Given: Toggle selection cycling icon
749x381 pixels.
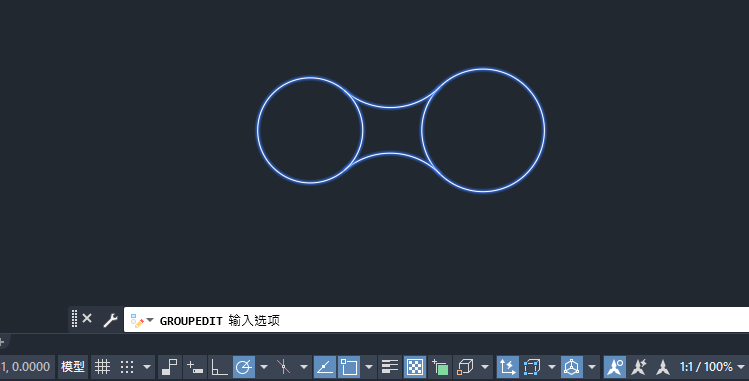Looking at the screenshot, I should tap(440, 367).
